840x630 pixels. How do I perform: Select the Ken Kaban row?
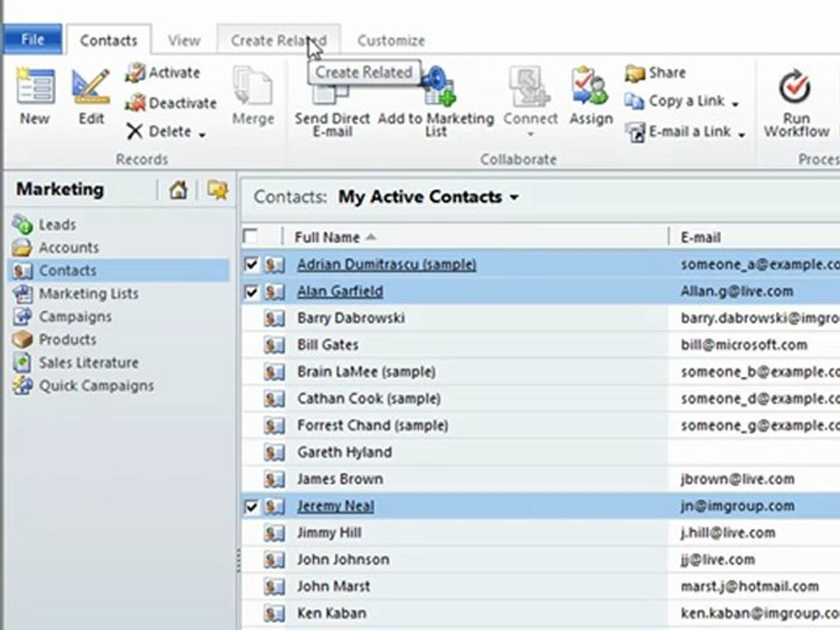541,613
